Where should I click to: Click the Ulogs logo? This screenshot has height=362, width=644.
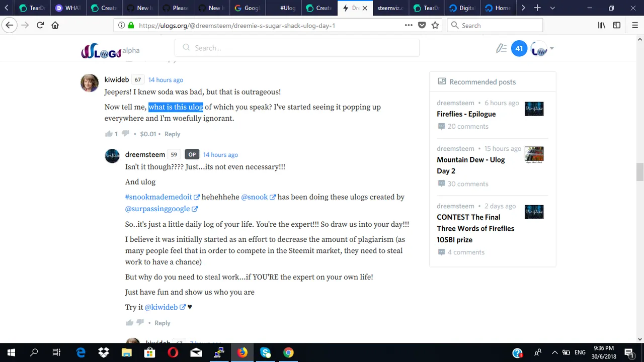click(101, 50)
